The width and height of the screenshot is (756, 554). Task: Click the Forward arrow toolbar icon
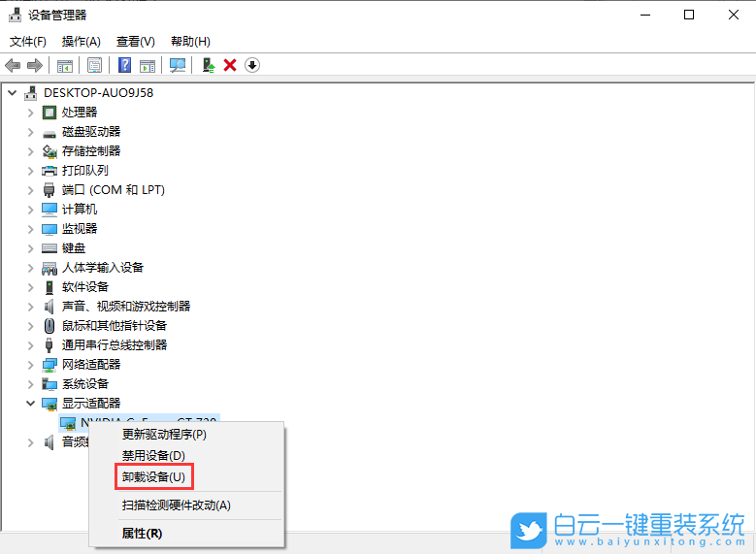tap(35, 65)
